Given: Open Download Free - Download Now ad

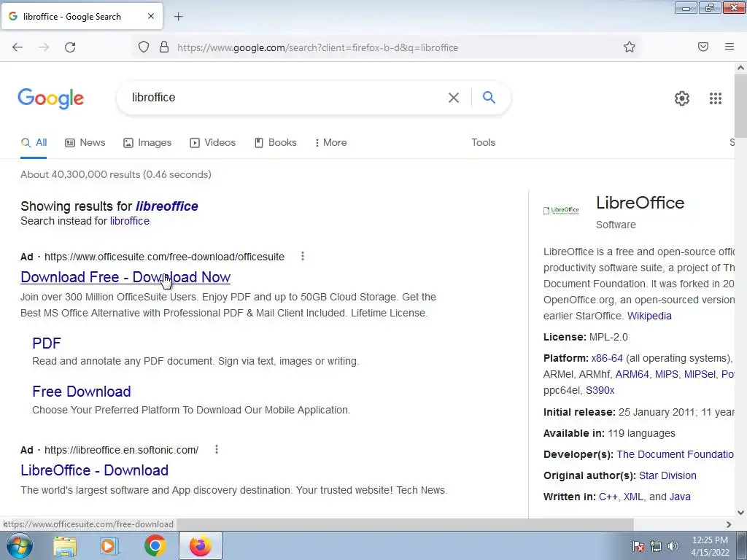Looking at the screenshot, I should (x=125, y=277).
